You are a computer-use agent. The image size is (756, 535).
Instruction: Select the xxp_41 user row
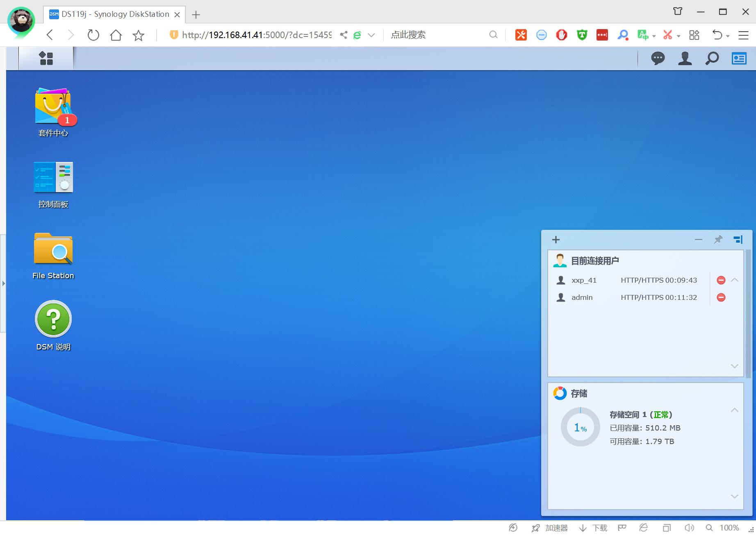click(629, 280)
